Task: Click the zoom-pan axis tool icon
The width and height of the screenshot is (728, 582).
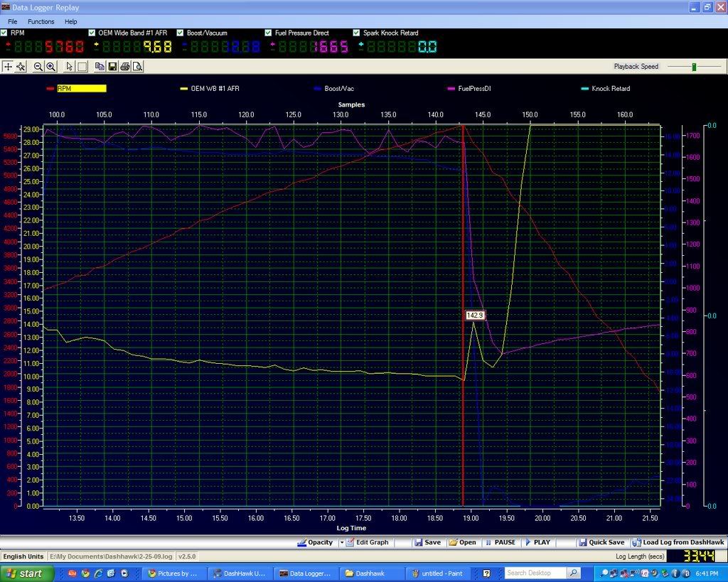Action: coord(21,66)
